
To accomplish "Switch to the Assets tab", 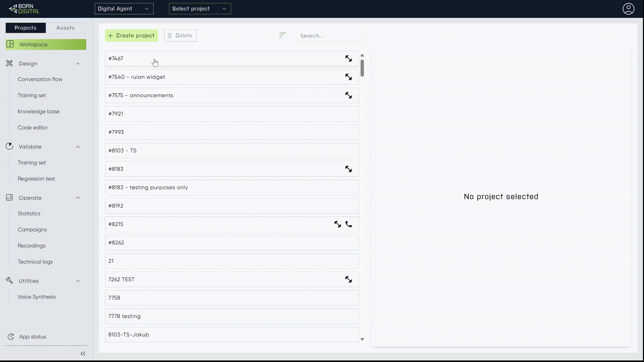I will pyautogui.click(x=65, y=28).
